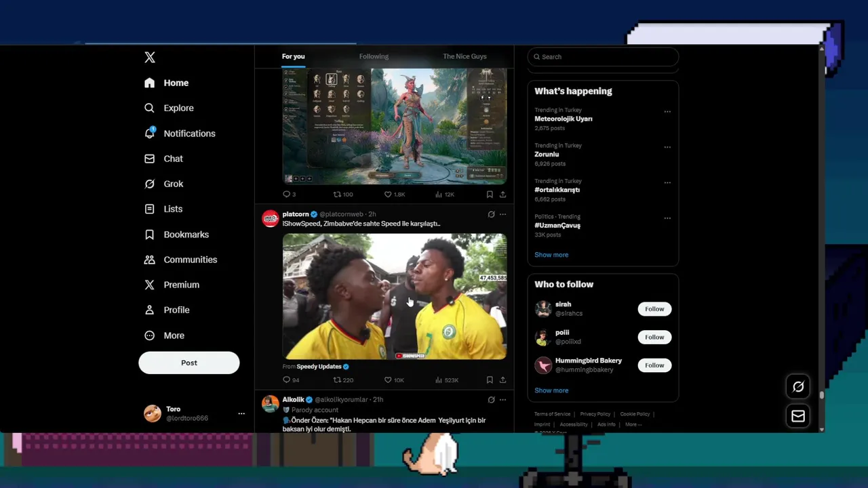The height and width of the screenshot is (488, 868).
Task: Follow Hummingbird Bakery account
Action: click(654, 365)
